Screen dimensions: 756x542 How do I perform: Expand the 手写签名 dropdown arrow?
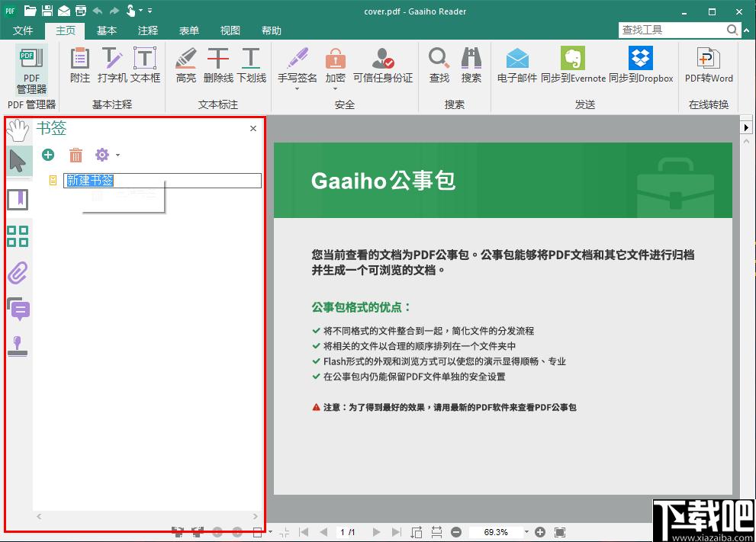[297, 88]
